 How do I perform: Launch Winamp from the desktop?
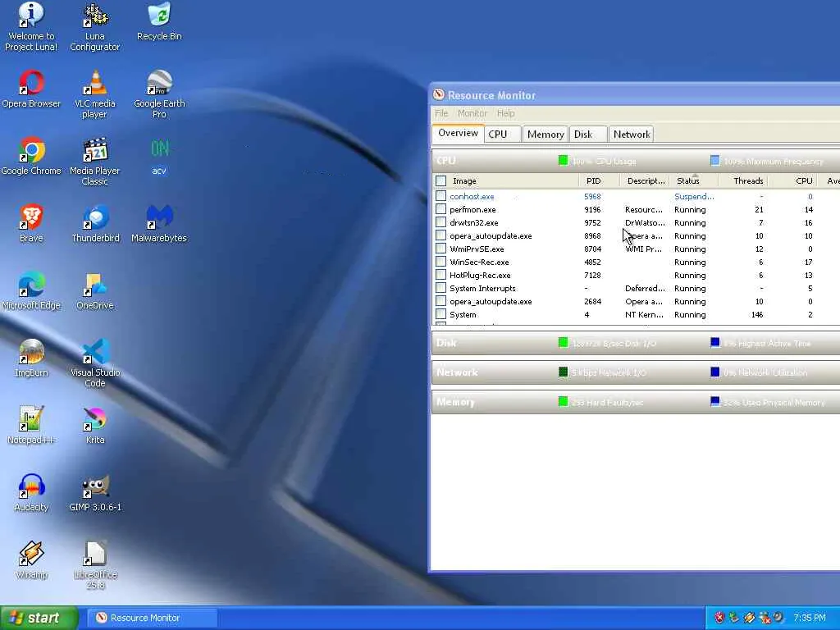(x=31, y=559)
